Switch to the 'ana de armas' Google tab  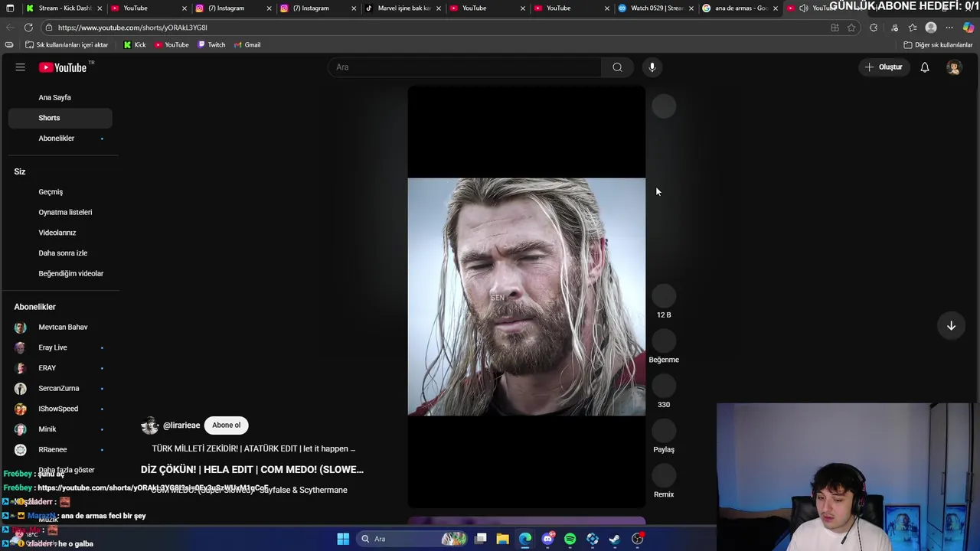coord(739,8)
